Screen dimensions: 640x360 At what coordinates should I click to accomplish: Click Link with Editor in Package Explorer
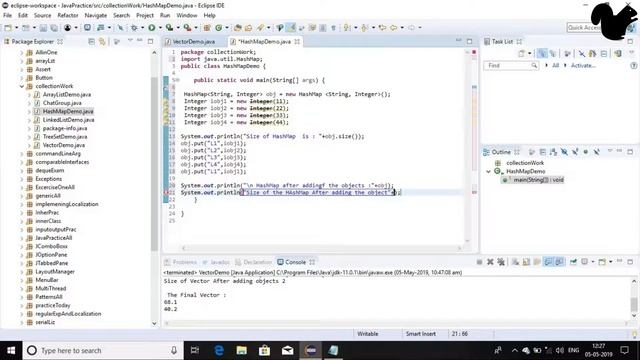click(102, 42)
